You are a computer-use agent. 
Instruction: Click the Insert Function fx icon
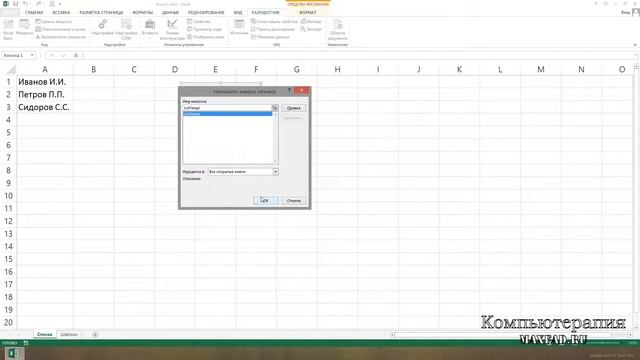coord(76,55)
